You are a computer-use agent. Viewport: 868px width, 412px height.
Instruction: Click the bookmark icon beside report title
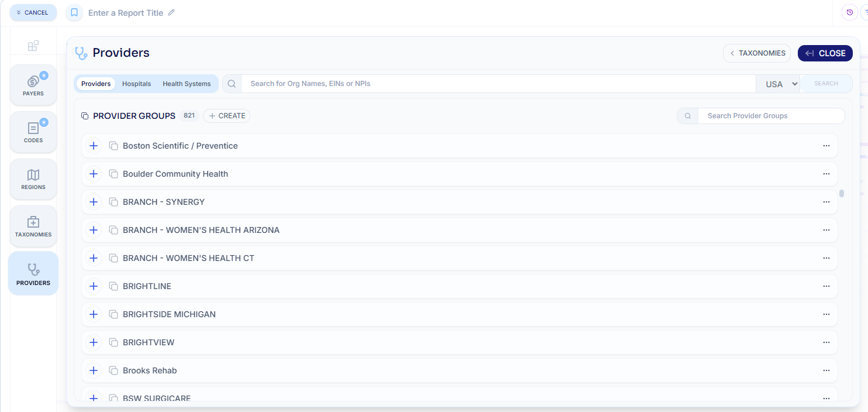[74, 12]
